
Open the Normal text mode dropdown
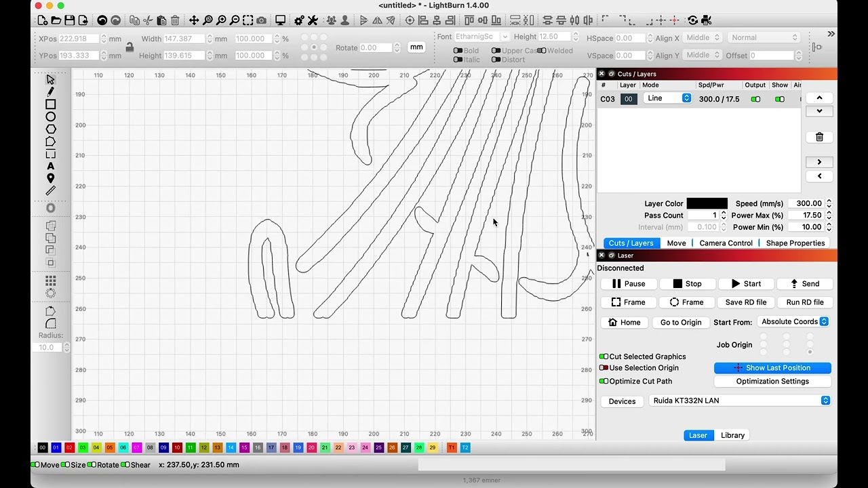coord(765,38)
